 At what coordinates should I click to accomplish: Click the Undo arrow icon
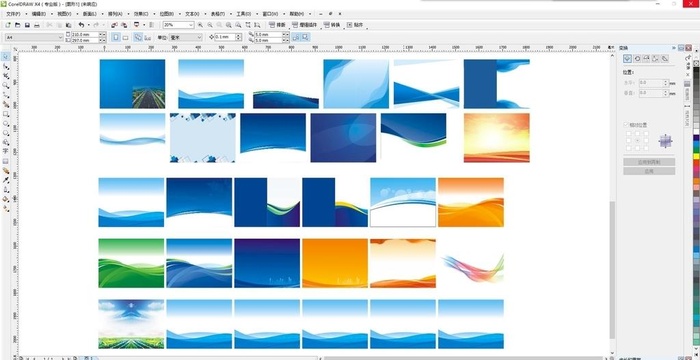point(81,25)
